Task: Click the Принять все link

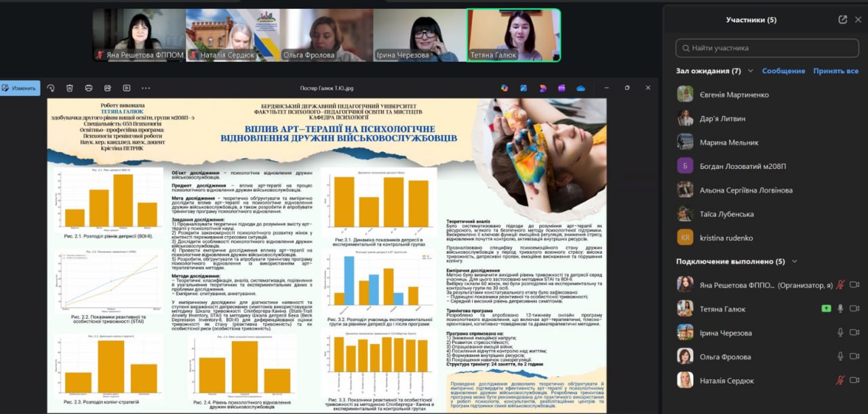Action: tap(835, 71)
